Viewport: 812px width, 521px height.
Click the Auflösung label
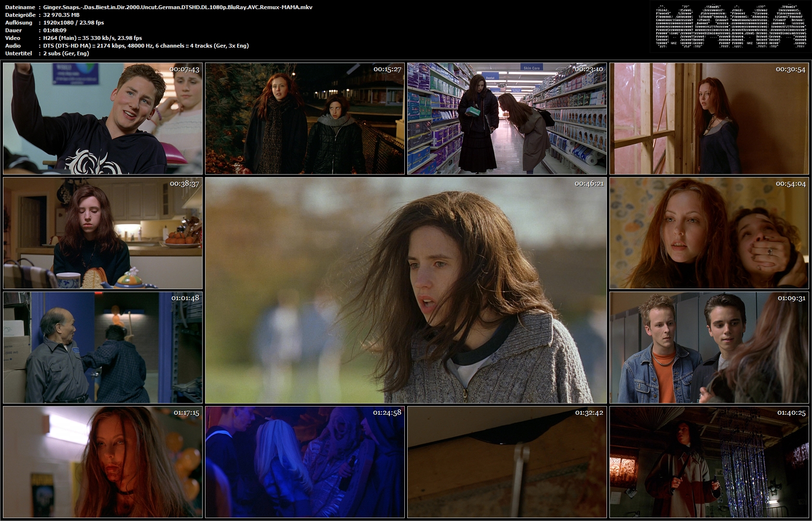18,23
